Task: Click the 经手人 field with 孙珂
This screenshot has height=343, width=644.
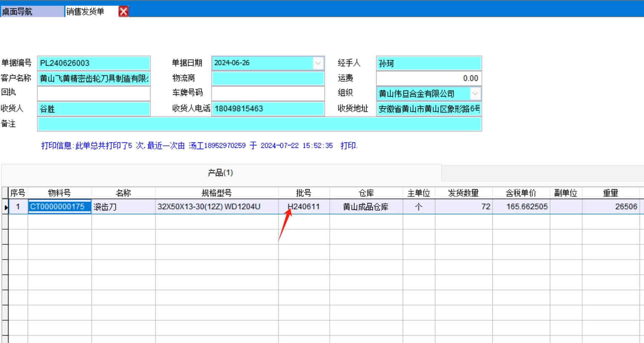Action: [x=428, y=63]
